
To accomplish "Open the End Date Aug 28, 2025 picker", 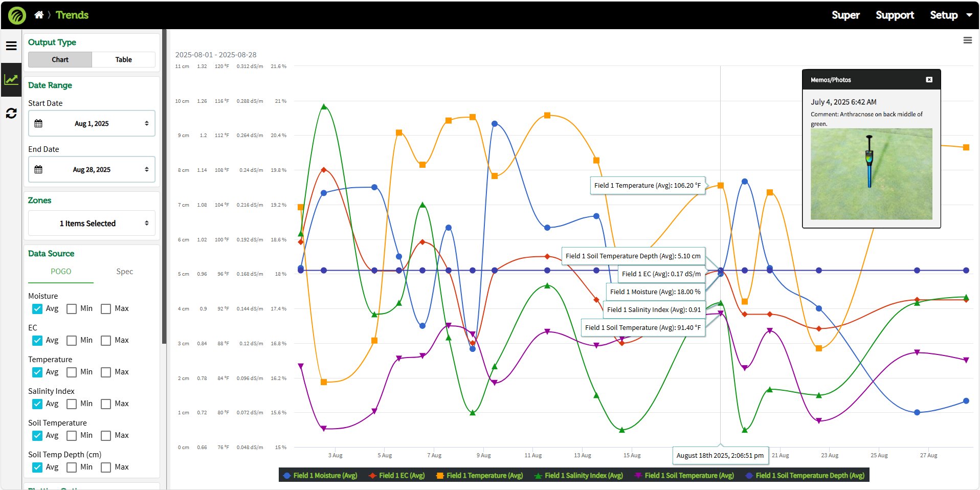I will pos(92,169).
